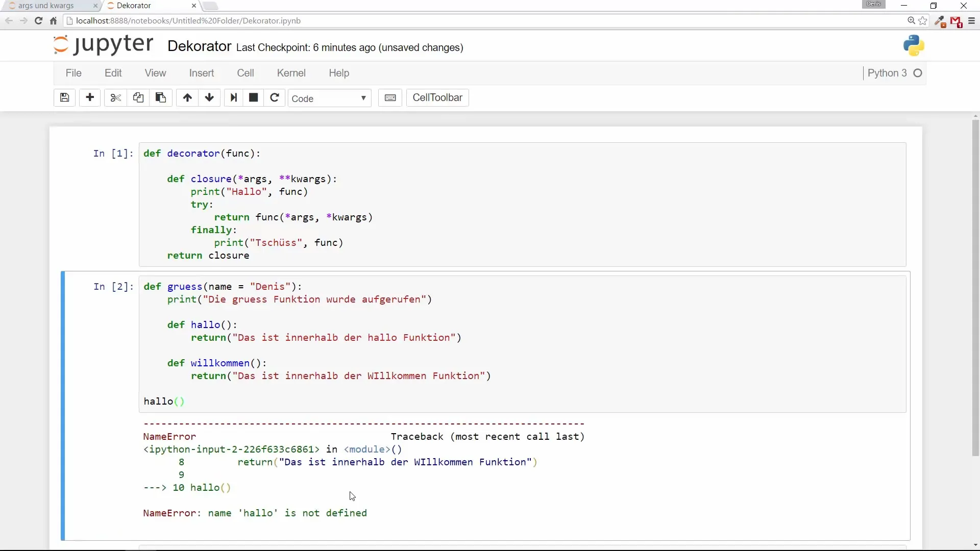This screenshot has width=980, height=551.
Task: Click the 'finally:' keyword line
Action: [214, 230]
